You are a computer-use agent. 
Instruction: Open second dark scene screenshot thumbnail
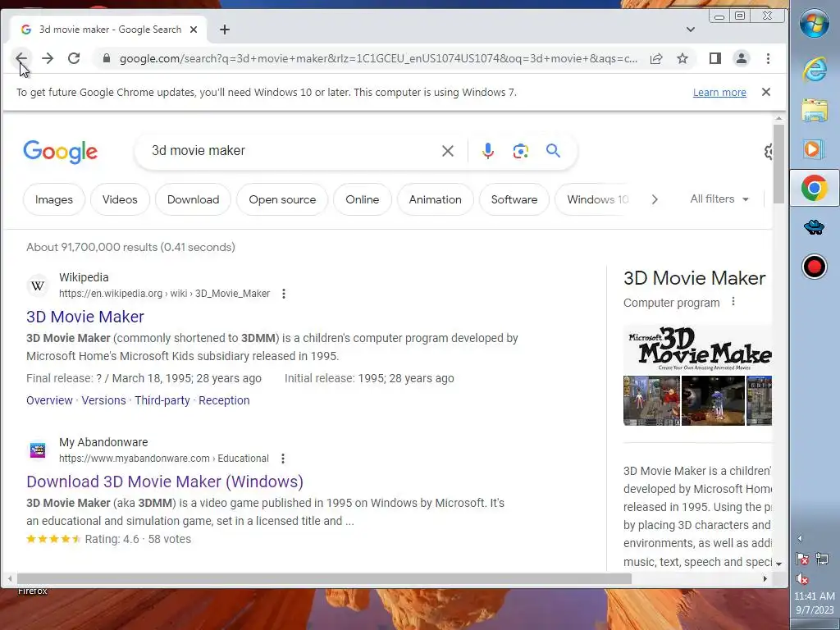pyautogui.click(x=713, y=400)
